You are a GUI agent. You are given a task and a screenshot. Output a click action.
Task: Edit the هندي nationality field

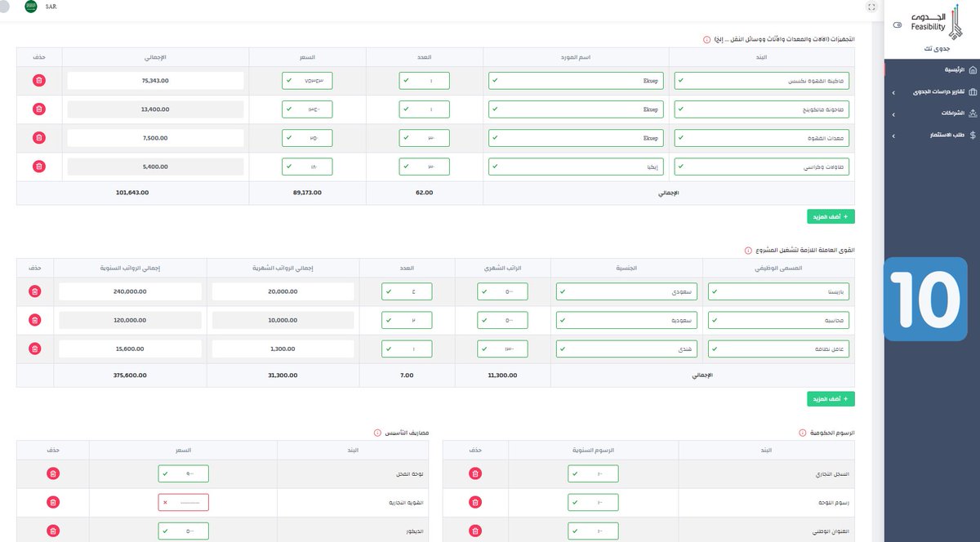tap(626, 349)
